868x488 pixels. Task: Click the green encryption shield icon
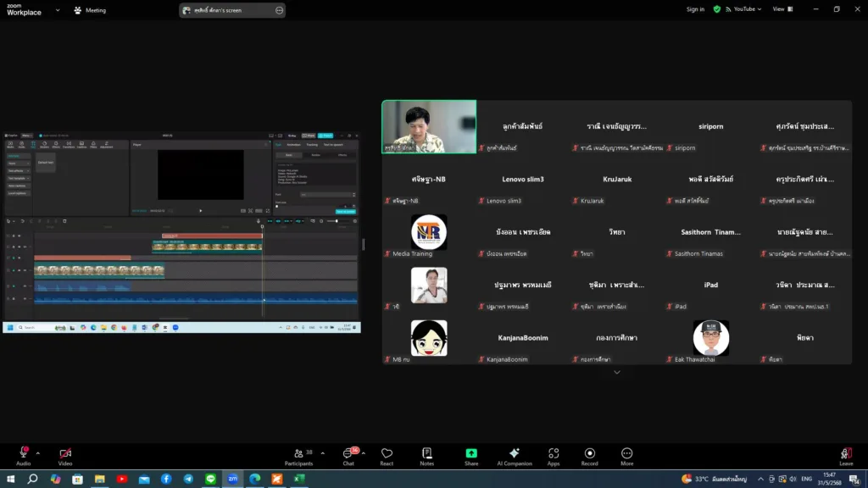717,9
